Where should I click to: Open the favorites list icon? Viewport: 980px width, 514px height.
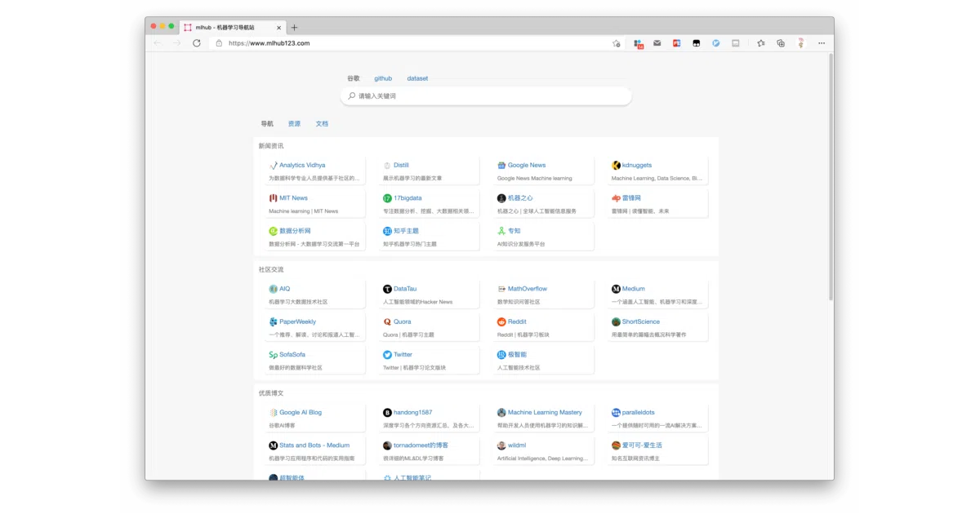pyautogui.click(x=760, y=43)
